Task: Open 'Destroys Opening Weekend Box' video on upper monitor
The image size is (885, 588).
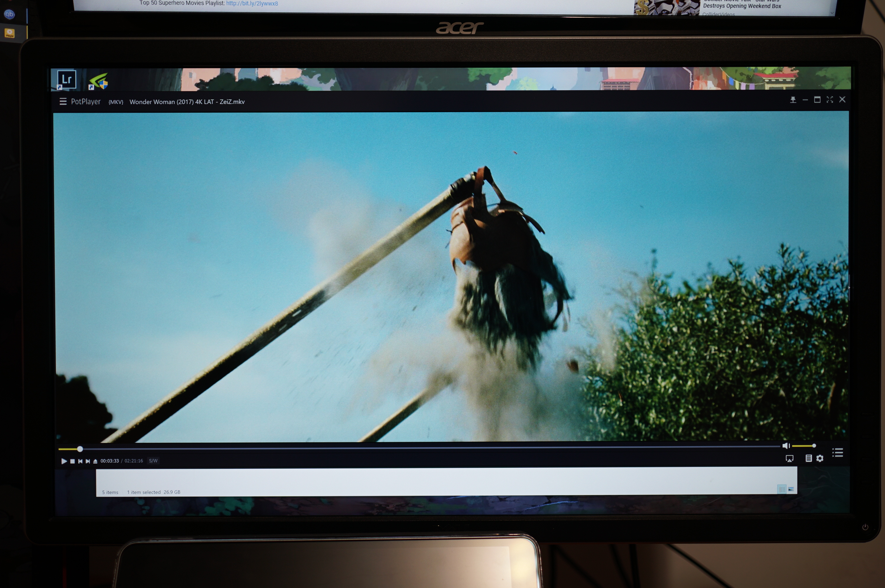Action: pyautogui.click(x=742, y=6)
